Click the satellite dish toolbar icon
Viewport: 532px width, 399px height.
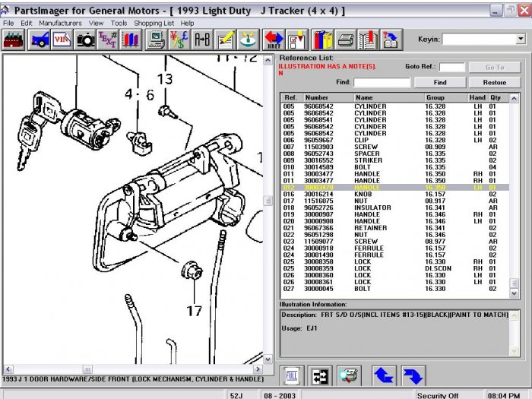249,40
